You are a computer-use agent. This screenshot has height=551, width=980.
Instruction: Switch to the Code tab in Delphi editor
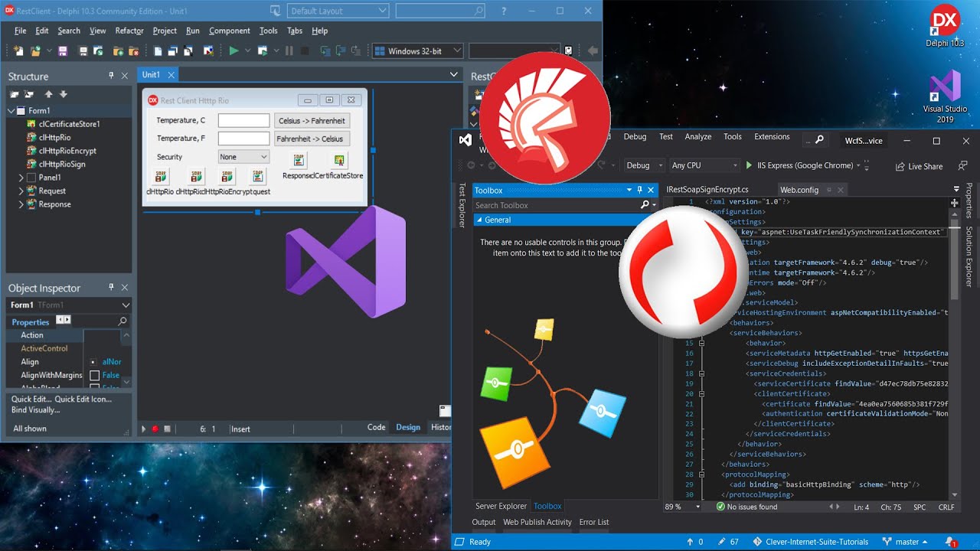pos(376,428)
